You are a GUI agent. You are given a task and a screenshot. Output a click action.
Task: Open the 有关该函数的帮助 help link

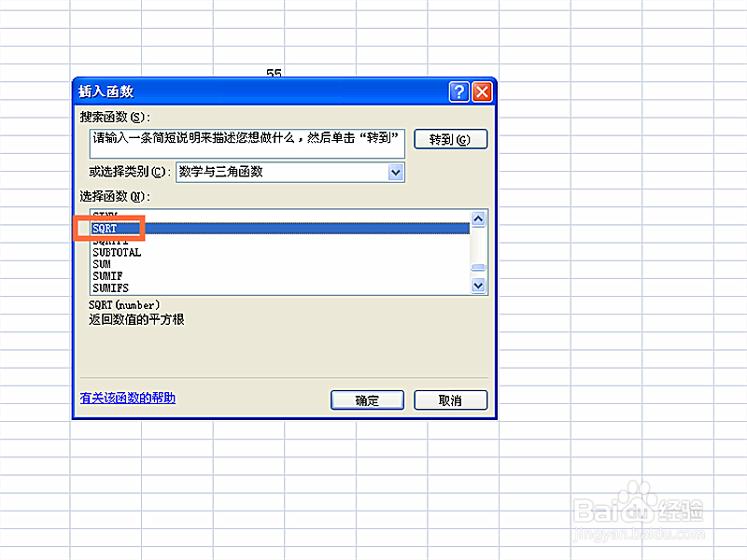tap(128, 398)
